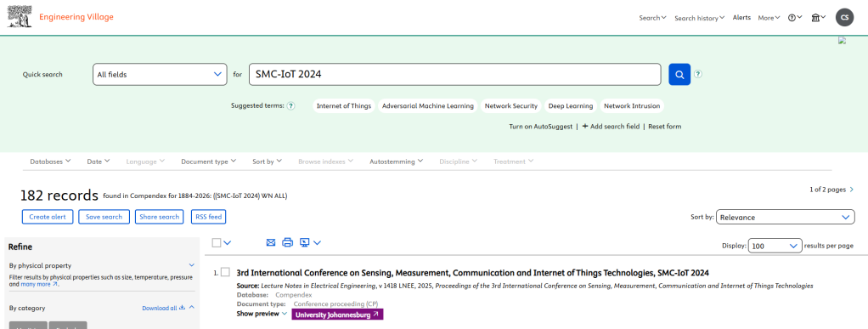Screen dimensions: 868x329
Task: Open the Document type filter menu
Action: (x=209, y=162)
